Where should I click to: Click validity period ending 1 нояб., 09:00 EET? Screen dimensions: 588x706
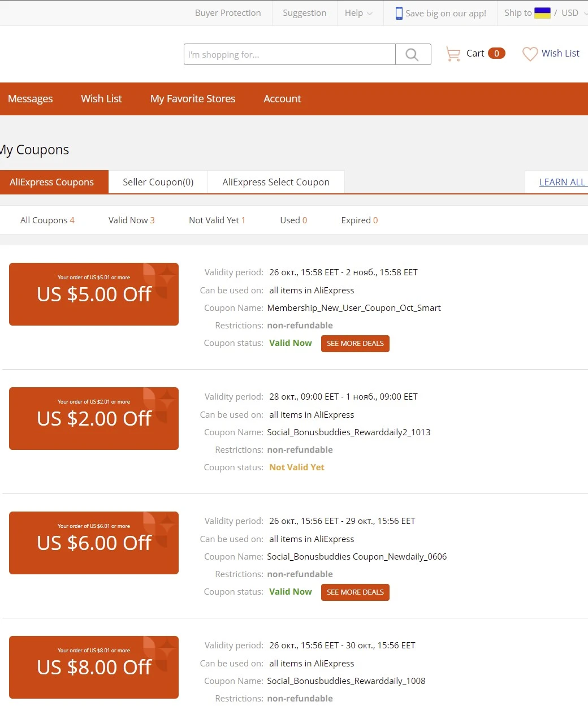pyautogui.click(x=343, y=397)
